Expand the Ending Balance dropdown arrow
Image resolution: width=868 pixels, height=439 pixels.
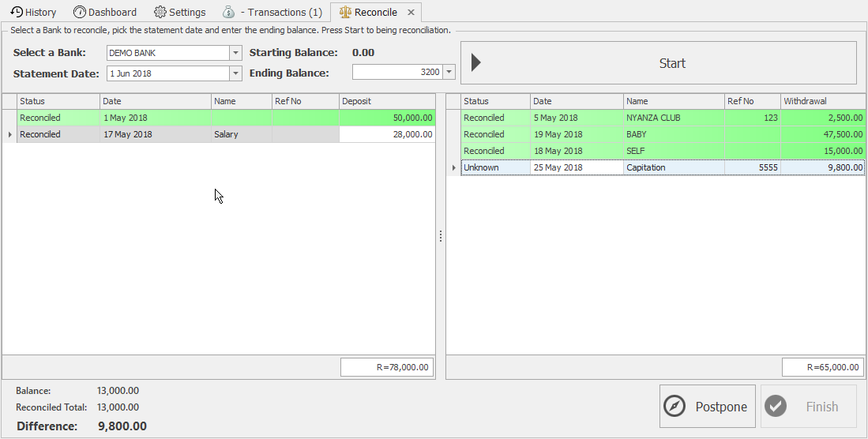click(x=449, y=72)
